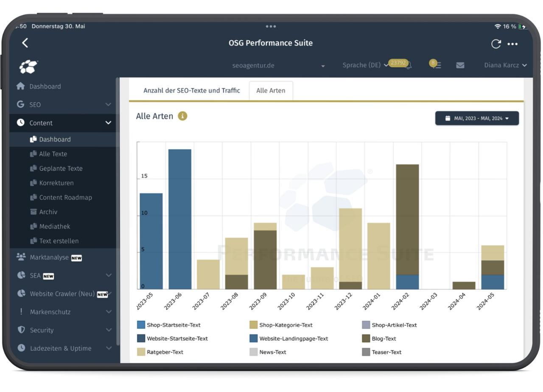
Task: Click the OSG logo in the sidebar
Action: tap(29, 67)
